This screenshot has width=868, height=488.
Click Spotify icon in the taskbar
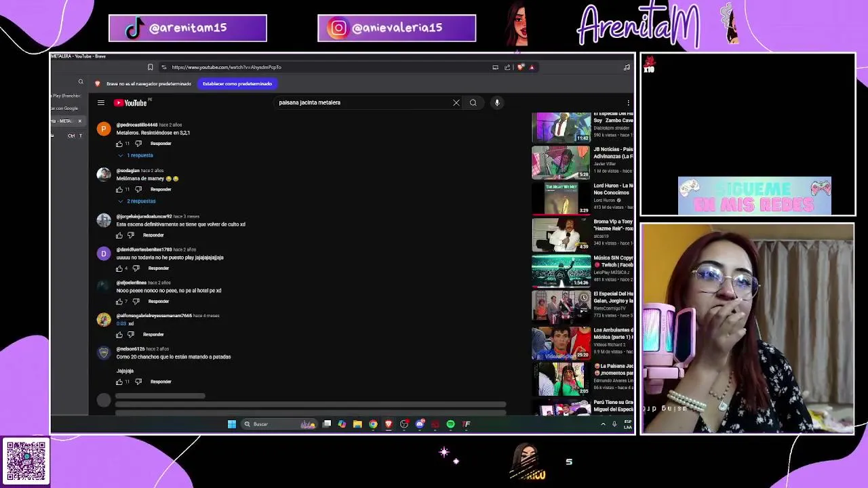click(x=450, y=424)
